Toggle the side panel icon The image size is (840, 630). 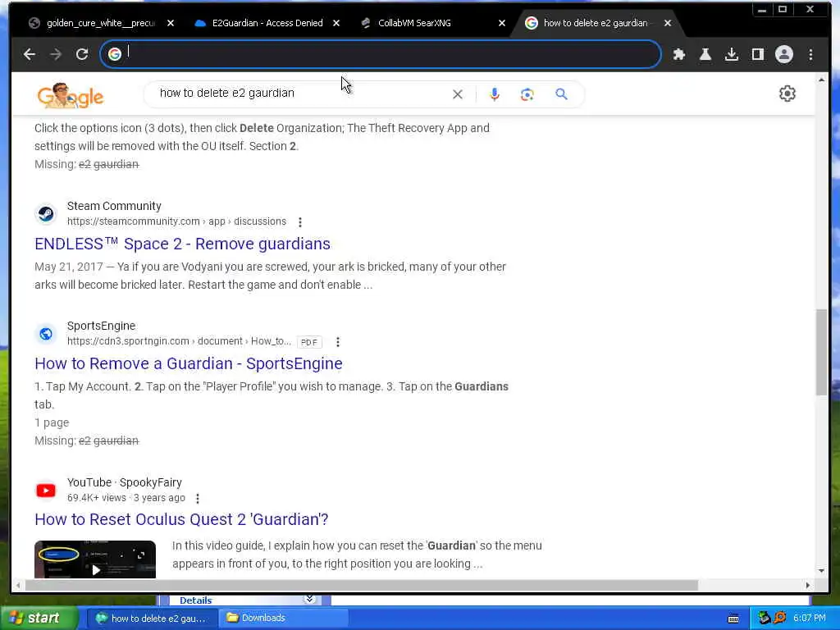point(757,54)
